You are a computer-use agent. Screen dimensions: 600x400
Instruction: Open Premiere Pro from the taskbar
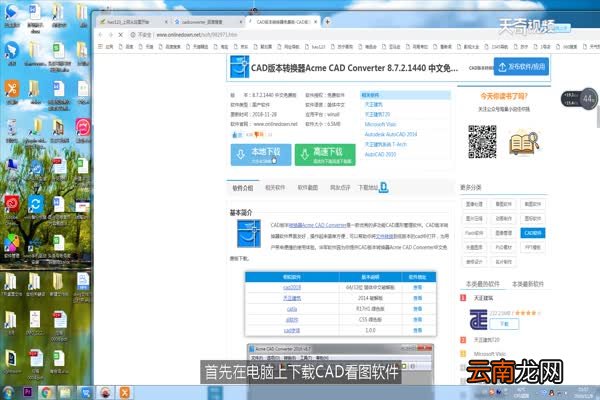(28, 392)
